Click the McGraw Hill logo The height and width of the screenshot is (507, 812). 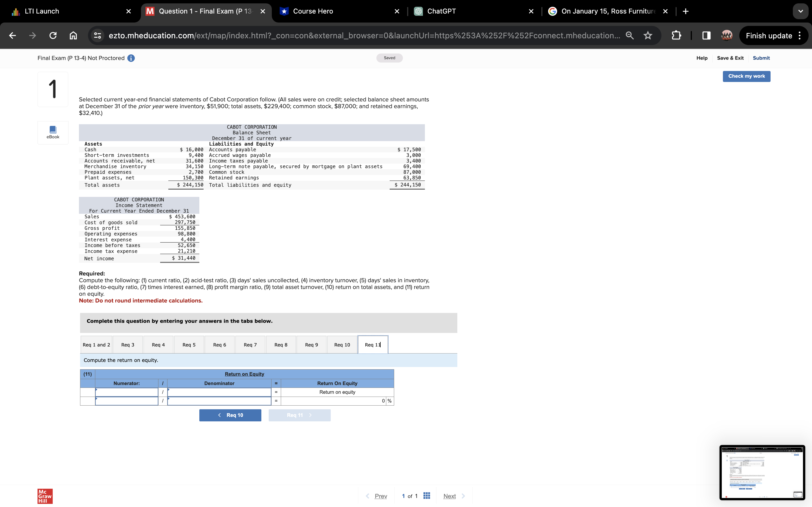pyautogui.click(x=44, y=496)
